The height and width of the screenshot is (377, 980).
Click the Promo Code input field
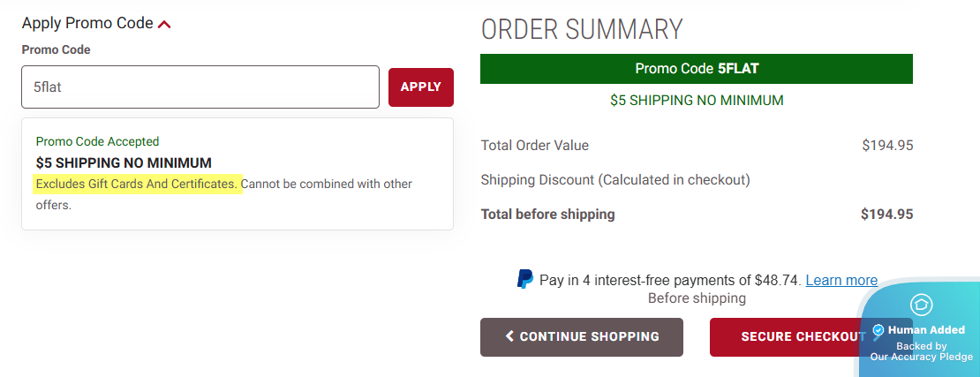tap(200, 87)
